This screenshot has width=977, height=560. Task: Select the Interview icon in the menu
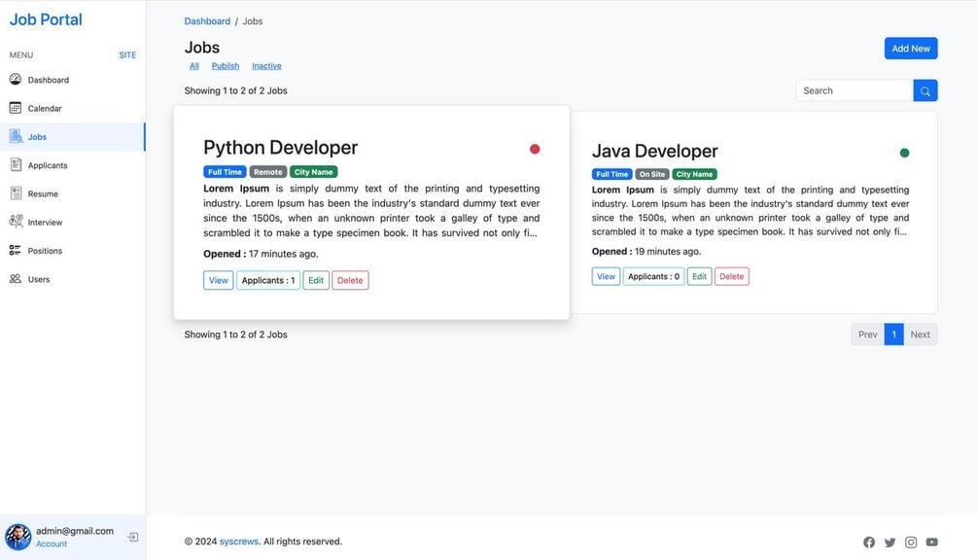point(16,222)
